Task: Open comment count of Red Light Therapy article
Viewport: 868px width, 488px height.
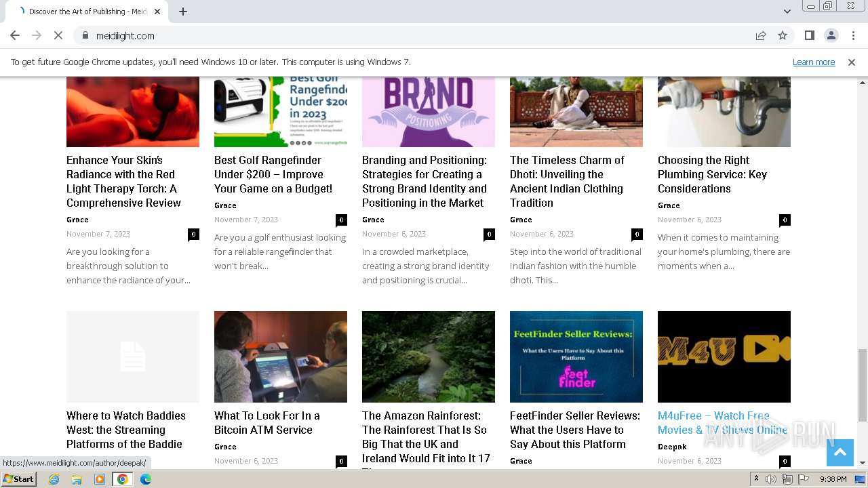Action: point(193,234)
